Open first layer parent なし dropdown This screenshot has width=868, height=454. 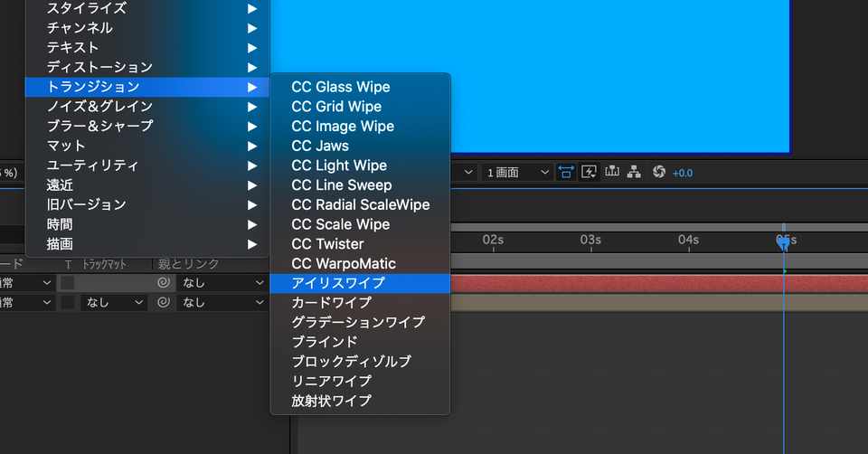[x=222, y=283]
